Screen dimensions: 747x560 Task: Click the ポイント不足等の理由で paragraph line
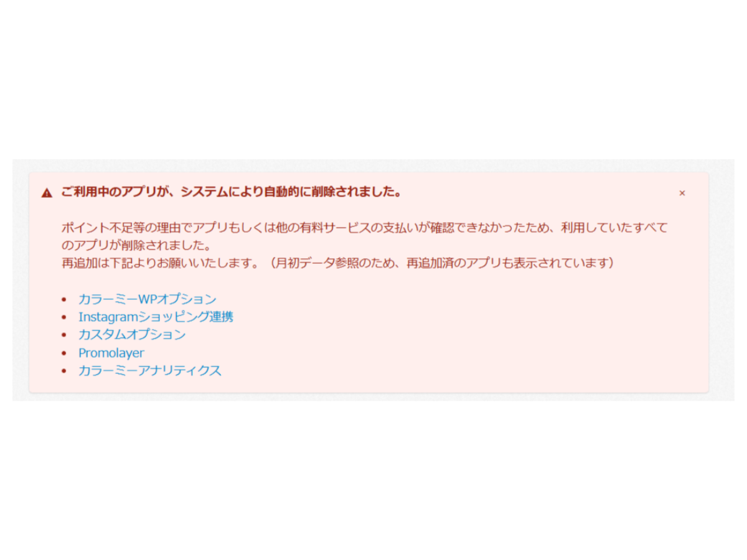pos(364,228)
